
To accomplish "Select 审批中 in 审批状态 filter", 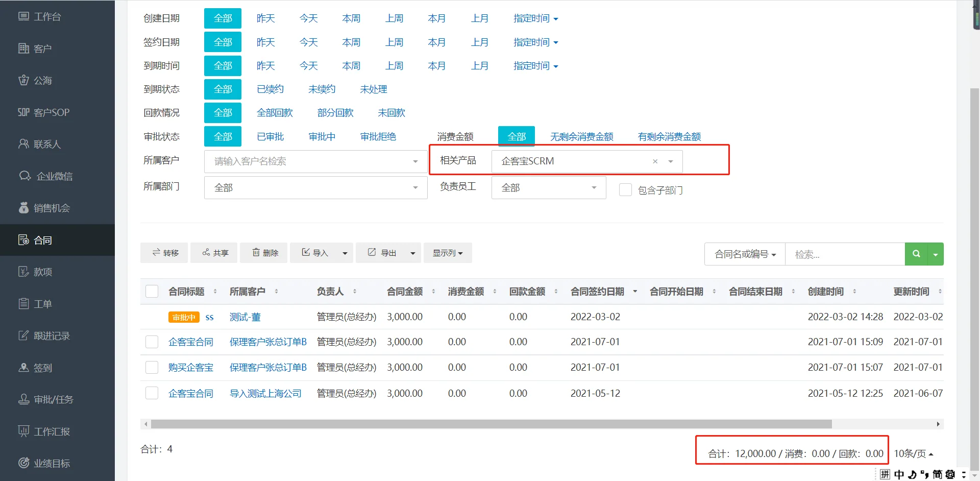I will 322,137.
